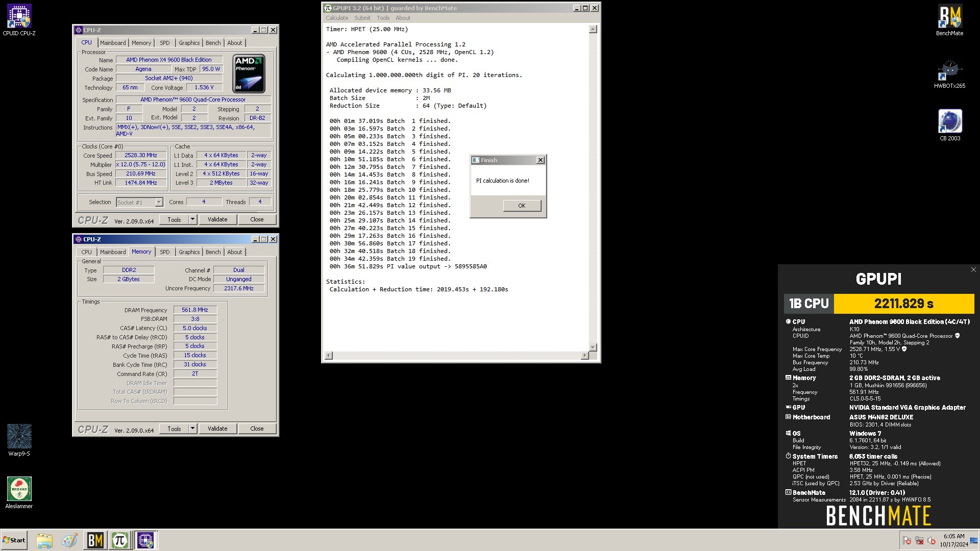The height and width of the screenshot is (551, 980).
Task: Open BenchMate desktop shortcut
Action: 949,20
